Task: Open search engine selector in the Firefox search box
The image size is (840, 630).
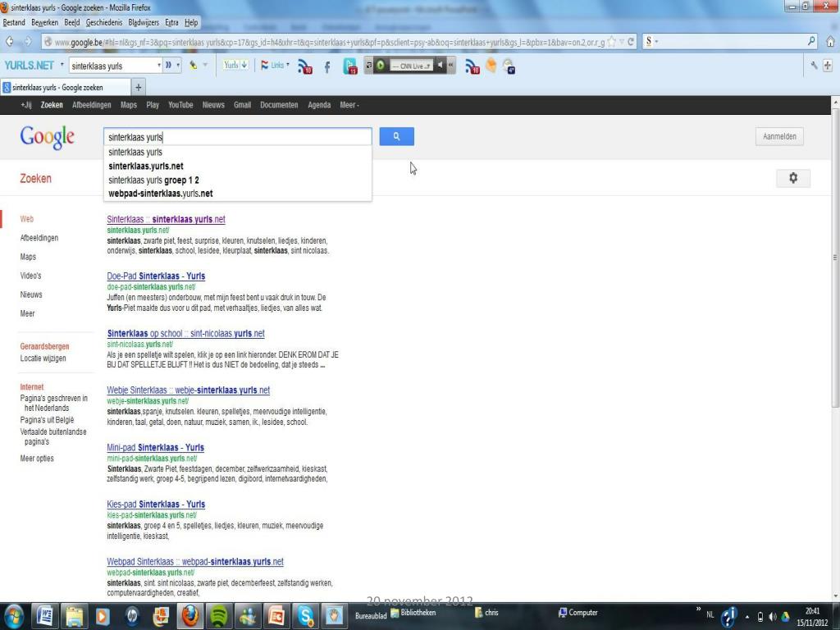Action: coord(651,41)
